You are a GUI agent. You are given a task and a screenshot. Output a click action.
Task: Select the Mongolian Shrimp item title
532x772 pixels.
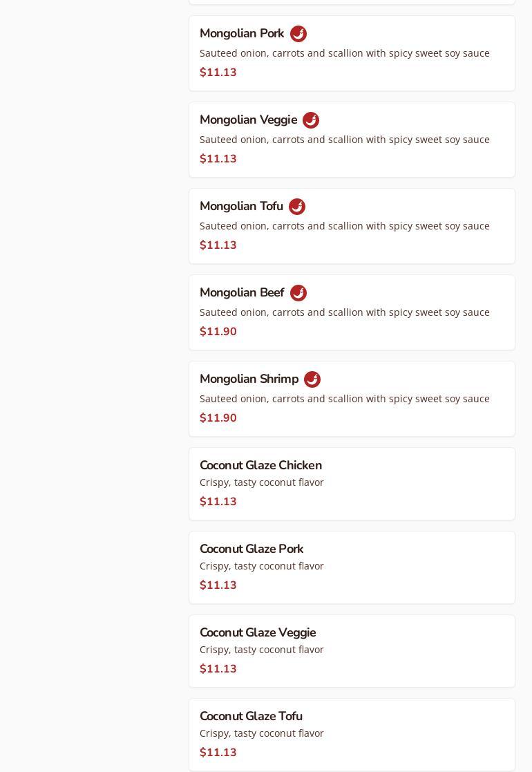coord(249,379)
